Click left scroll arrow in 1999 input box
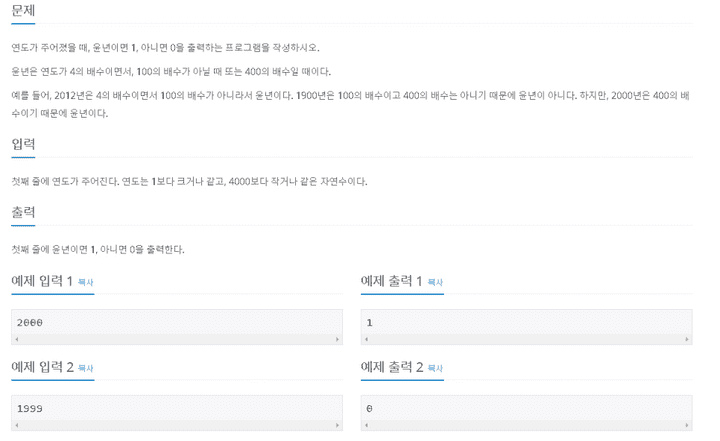This screenshot has width=720, height=441. tap(17, 425)
